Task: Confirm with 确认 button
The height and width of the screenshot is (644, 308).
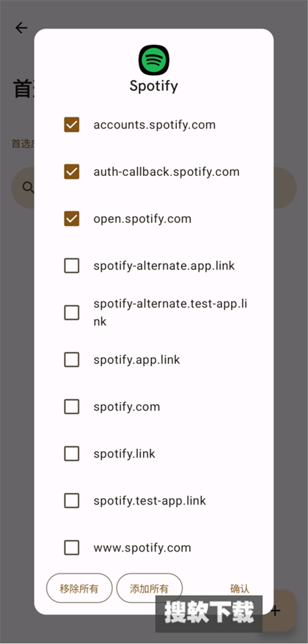Action: [240, 588]
